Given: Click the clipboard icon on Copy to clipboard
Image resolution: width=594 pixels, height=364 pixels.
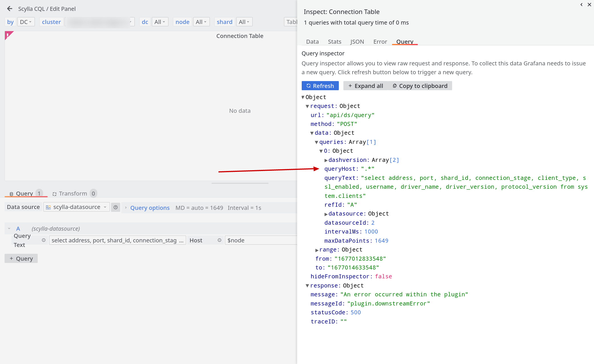Looking at the screenshot, I should coord(395,86).
